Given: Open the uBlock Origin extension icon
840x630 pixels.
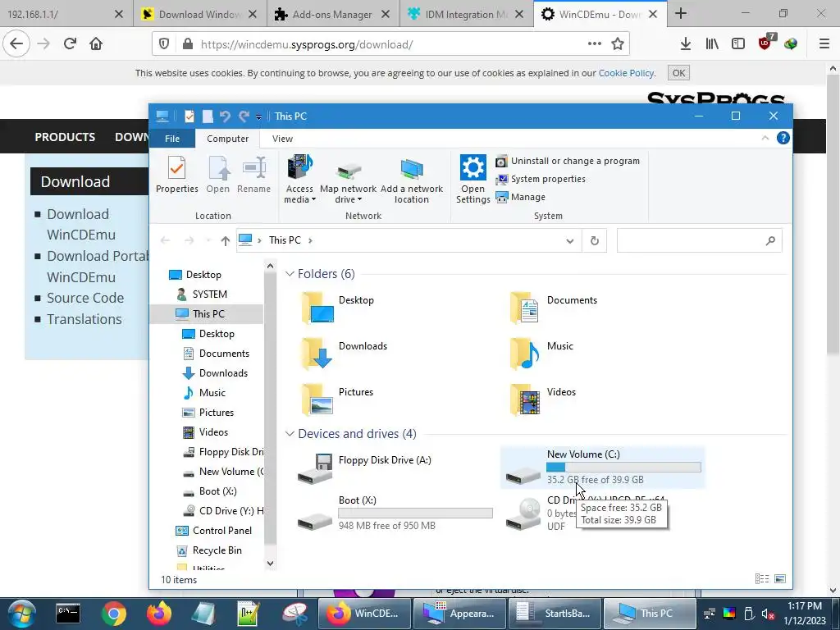Looking at the screenshot, I should (x=765, y=43).
